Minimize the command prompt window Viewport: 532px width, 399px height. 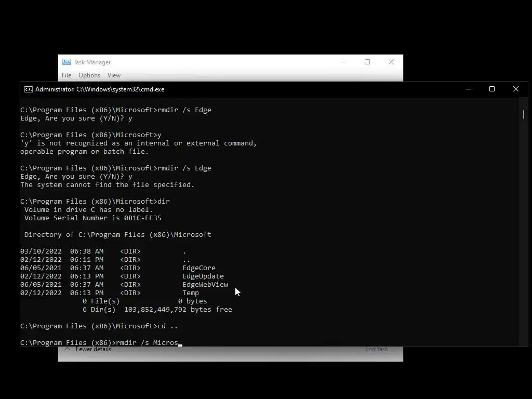[469, 89]
